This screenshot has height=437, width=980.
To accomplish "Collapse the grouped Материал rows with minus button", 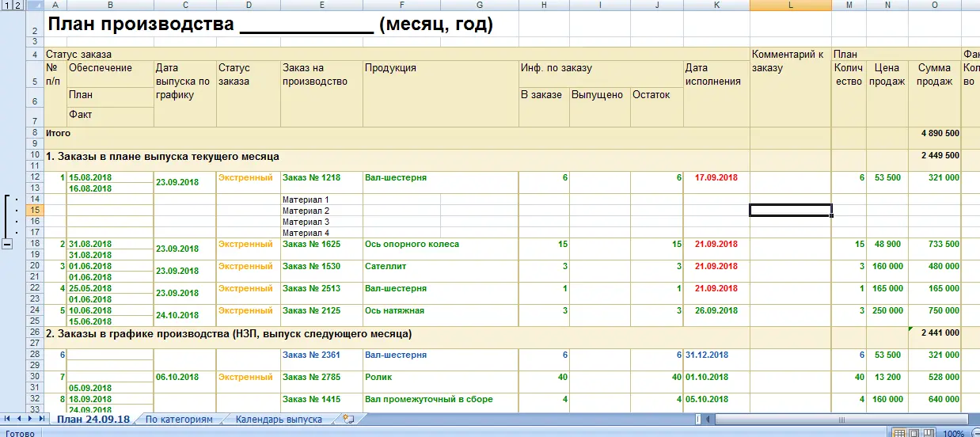I will pyautogui.click(x=7, y=245).
